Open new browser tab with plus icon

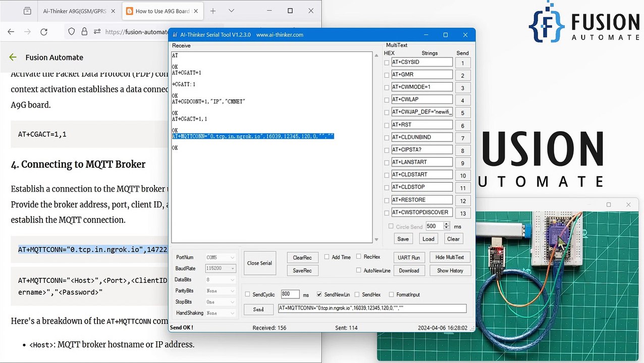coord(213,11)
